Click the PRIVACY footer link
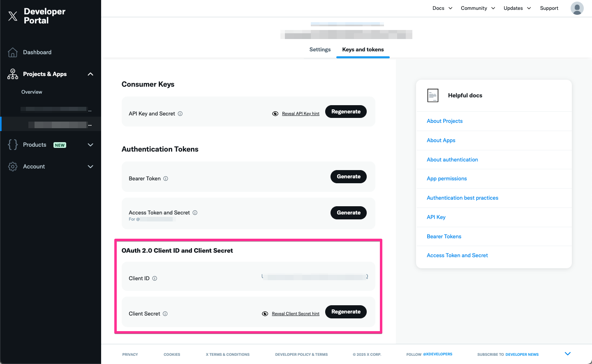This screenshot has height=364, width=592. (130, 355)
